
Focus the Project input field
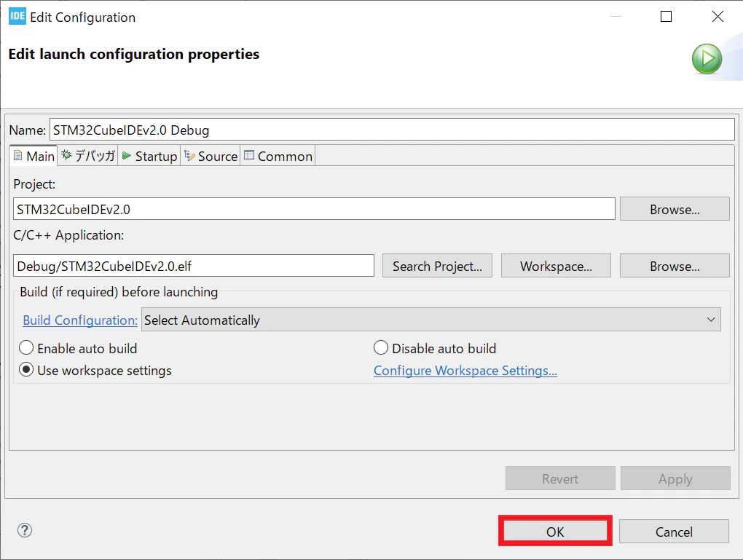(x=314, y=209)
